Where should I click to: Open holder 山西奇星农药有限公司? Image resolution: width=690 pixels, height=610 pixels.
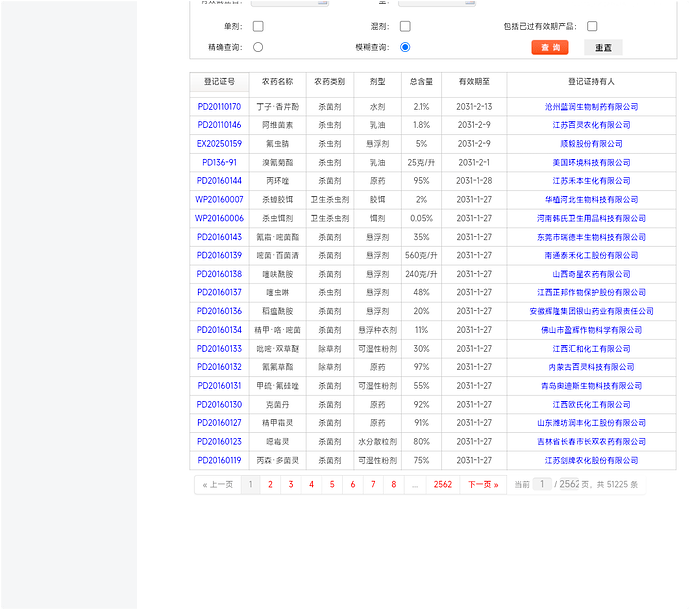click(x=591, y=274)
